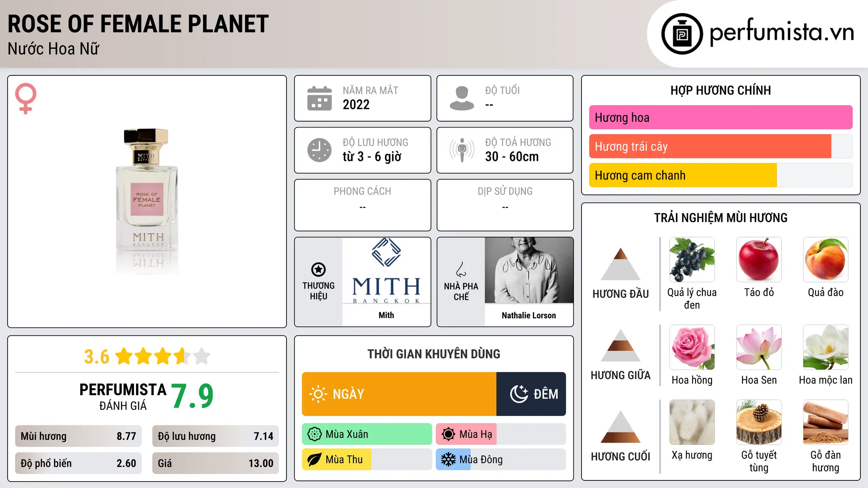Click the Thời gian khuyên dùng heading

[434, 354]
